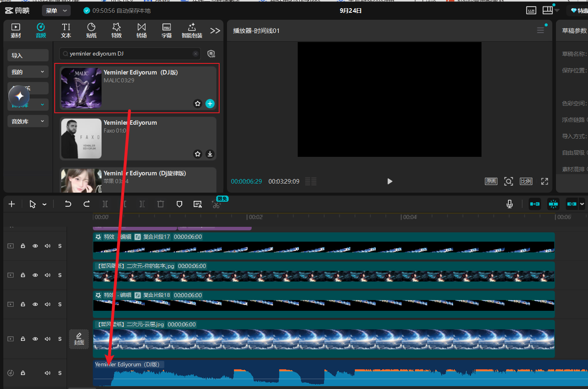Lock the 二次元-你的名字 image track
The image size is (588, 389).
tap(23, 275)
